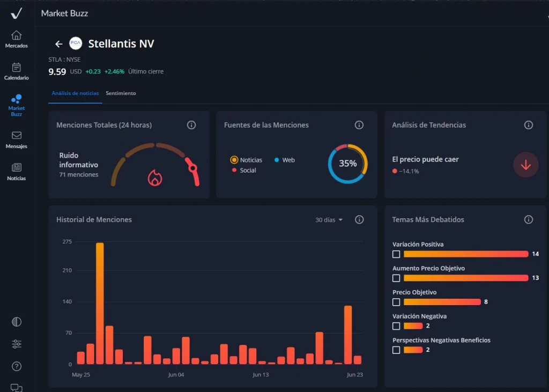Click the 9.59 price value
The width and height of the screenshot is (549, 392).
(x=57, y=72)
